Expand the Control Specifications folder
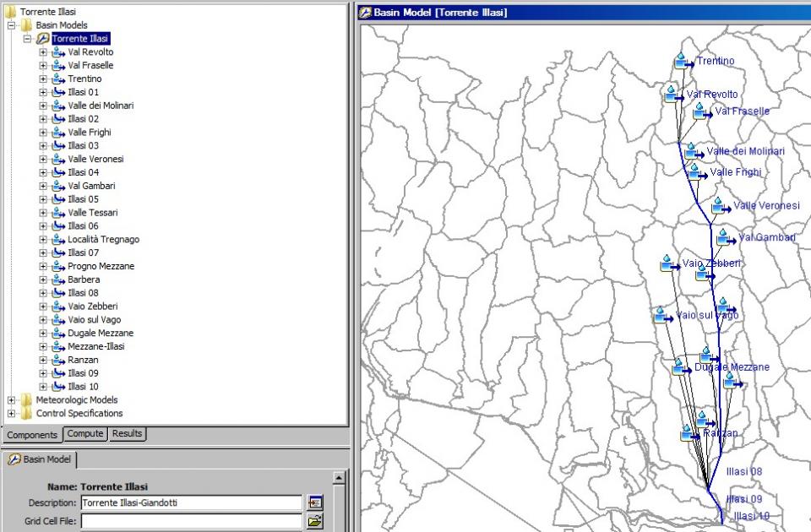This screenshot has width=811, height=532. [12, 414]
